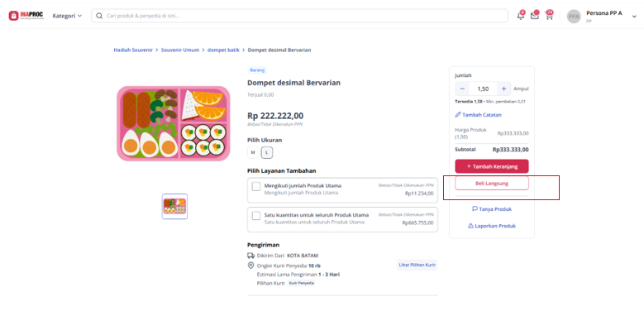Expand the Kategori dropdown
Screen dimensions: 644x311
click(x=67, y=16)
